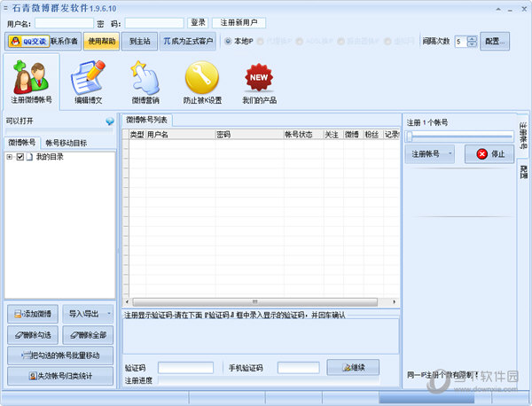The width and height of the screenshot is (532, 406).
Task: Expand the 我的目录 tree node
Action: (x=10, y=157)
